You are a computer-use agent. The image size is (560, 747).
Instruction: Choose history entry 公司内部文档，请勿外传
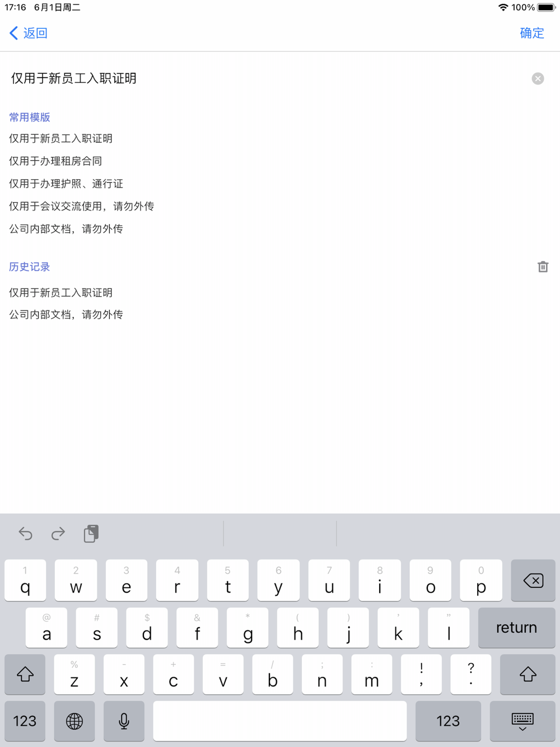click(66, 315)
